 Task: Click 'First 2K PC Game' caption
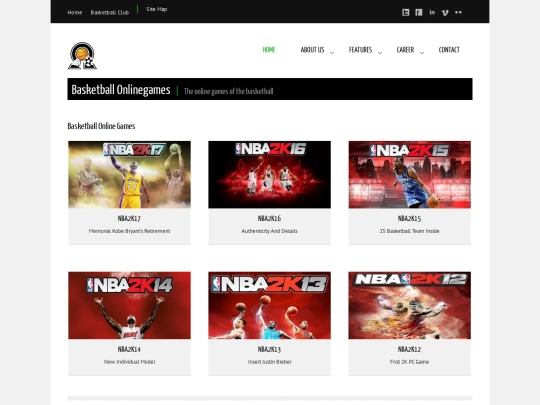[409, 362]
